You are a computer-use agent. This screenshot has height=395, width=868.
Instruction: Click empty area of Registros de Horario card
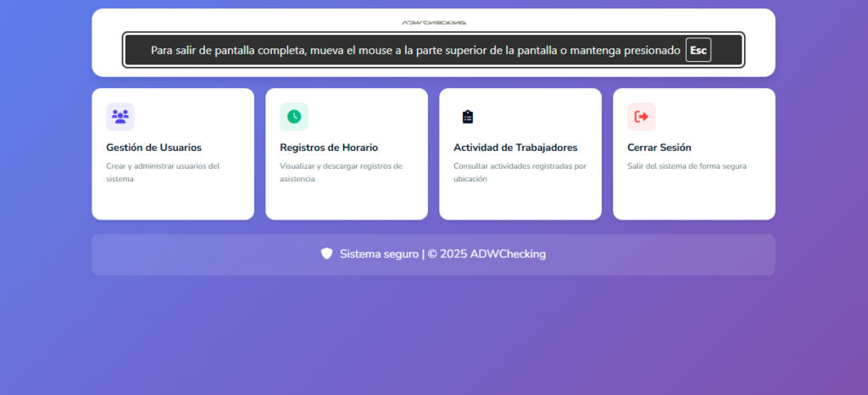point(346,202)
